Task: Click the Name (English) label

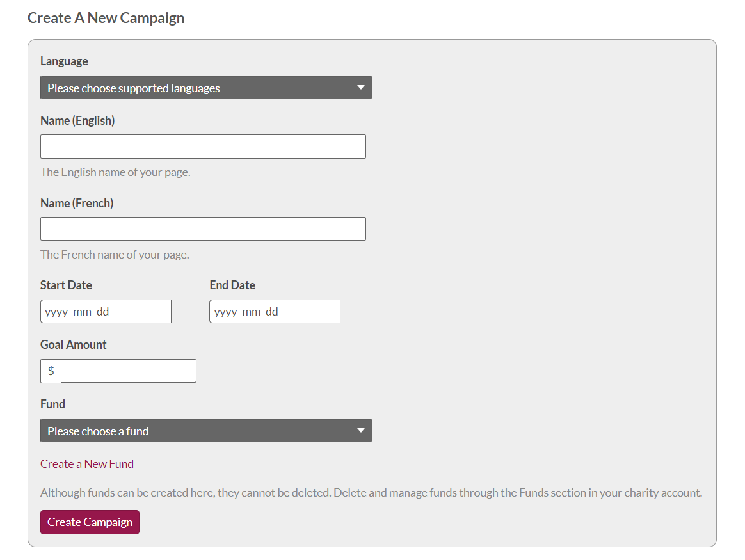Action: 77,121
